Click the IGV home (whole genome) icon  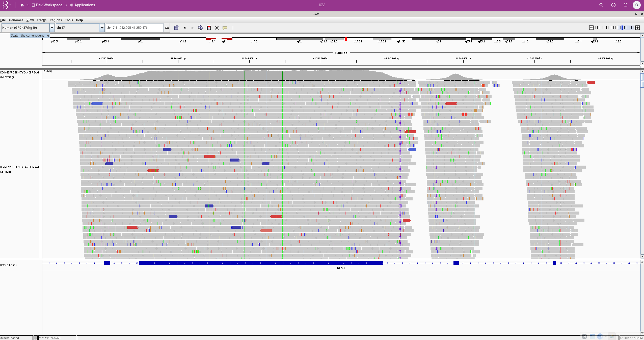click(x=176, y=28)
